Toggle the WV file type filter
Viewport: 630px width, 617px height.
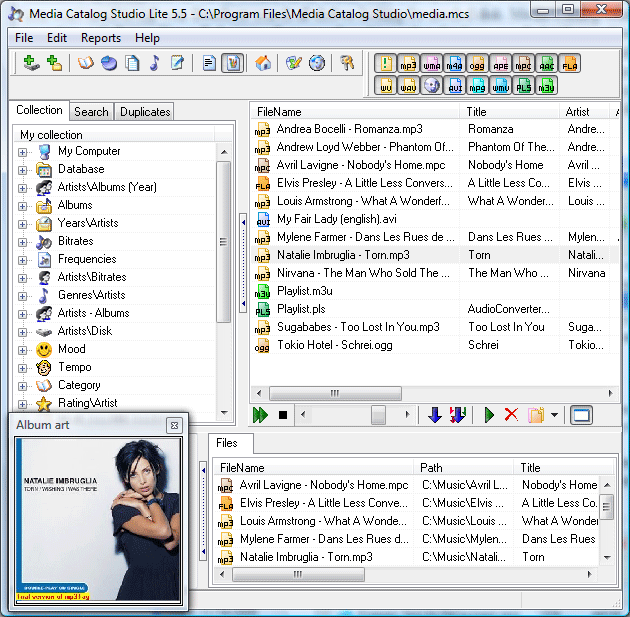pyautogui.click(x=386, y=86)
